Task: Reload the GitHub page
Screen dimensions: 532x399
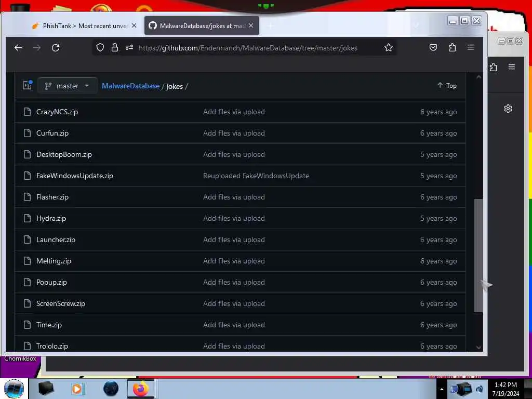Action: point(56,48)
